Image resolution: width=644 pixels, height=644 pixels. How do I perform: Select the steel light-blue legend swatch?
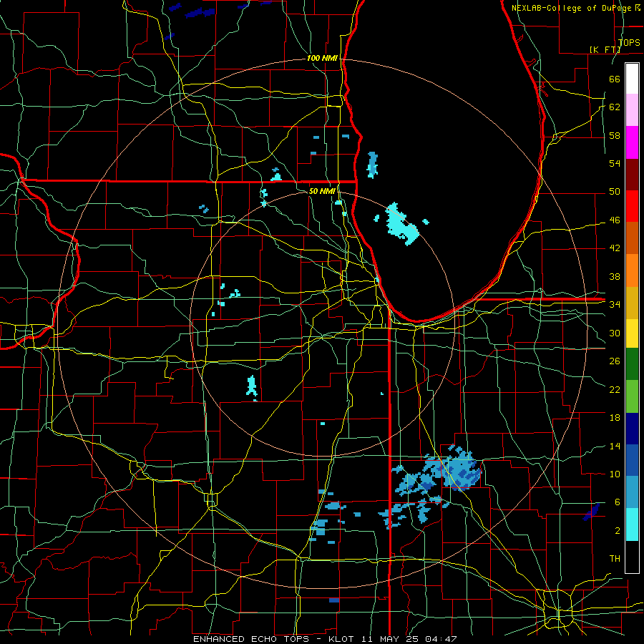pyautogui.click(x=632, y=492)
